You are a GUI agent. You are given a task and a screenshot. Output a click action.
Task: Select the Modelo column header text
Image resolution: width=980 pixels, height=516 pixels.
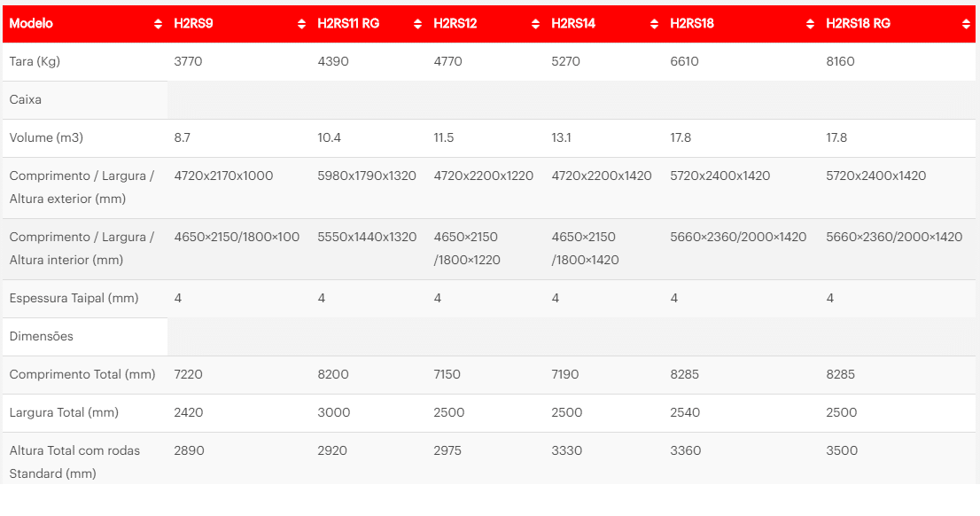pyautogui.click(x=31, y=23)
